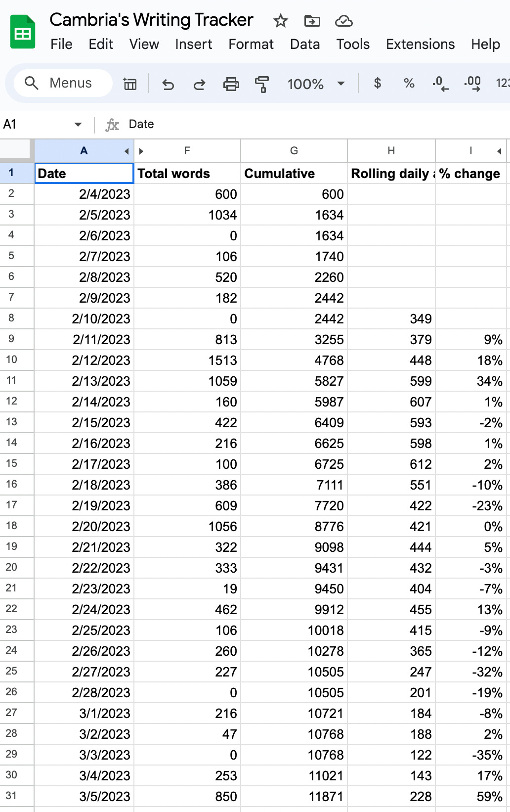Viewport: 510px width, 812px height.
Task: Format as currency with dollar icon
Action: coord(378,83)
